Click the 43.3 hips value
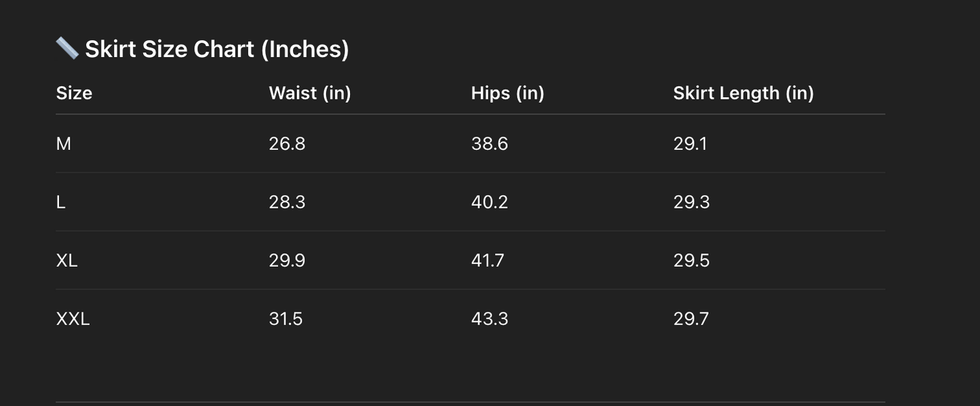The image size is (980, 406). (x=490, y=319)
